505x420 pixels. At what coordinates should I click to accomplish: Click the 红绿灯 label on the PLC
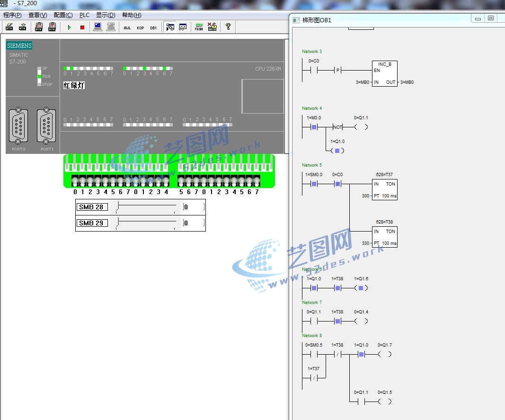[x=74, y=85]
